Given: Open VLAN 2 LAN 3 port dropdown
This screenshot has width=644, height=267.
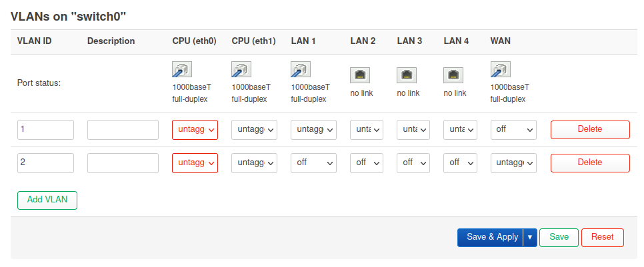Looking at the screenshot, I should click(x=413, y=163).
